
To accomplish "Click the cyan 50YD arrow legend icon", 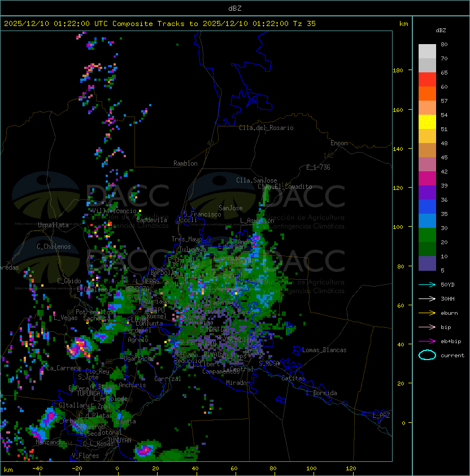I will 427,284.
